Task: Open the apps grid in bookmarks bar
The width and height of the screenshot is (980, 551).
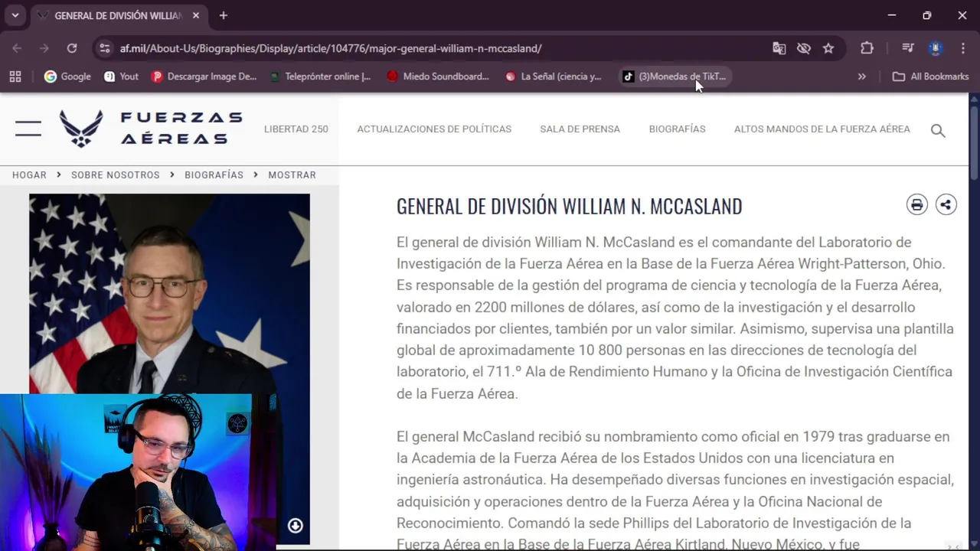Action: (15, 77)
